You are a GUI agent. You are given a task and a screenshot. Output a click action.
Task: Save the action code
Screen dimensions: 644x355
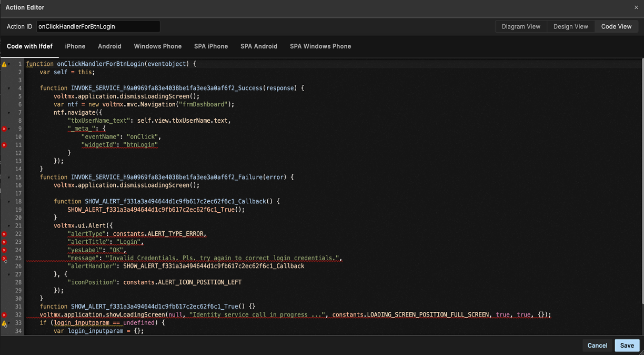pyautogui.click(x=627, y=346)
